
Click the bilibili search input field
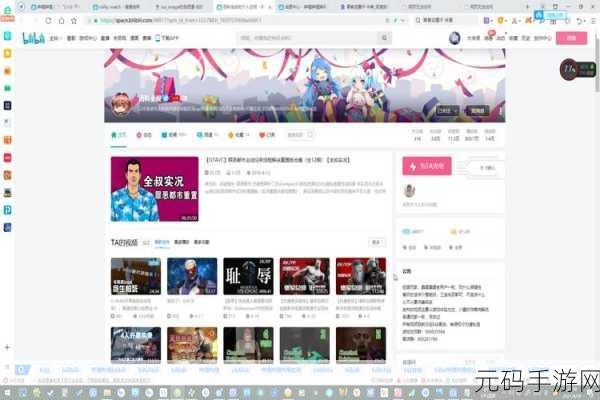308,38
